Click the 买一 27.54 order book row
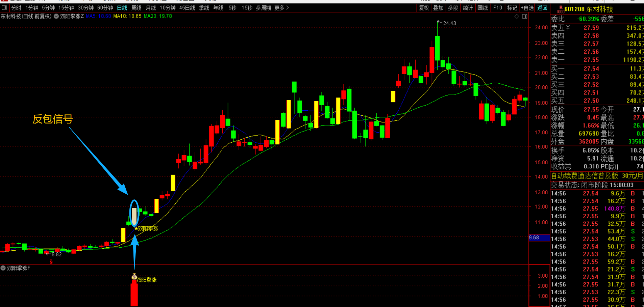 pos(597,68)
